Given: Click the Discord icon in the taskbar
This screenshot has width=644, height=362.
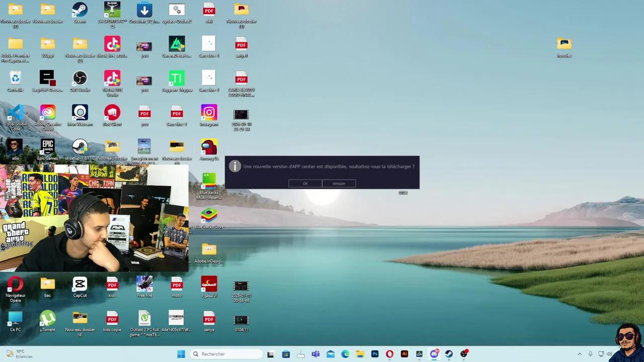Looking at the screenshot, I should pyautogui.click(x=434, y=354).
